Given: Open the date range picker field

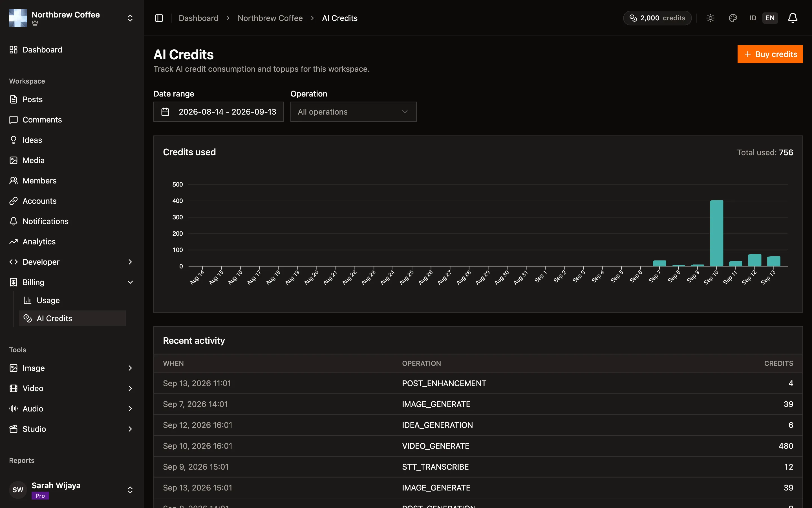Looking at the screenshot, I should pos(219,112).
